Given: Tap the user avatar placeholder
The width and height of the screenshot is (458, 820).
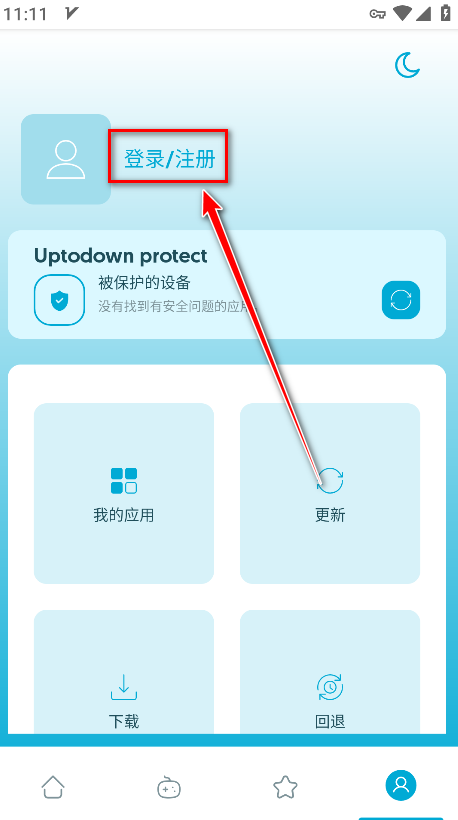Looking at the screenshot, I should (x=66, y=159).
